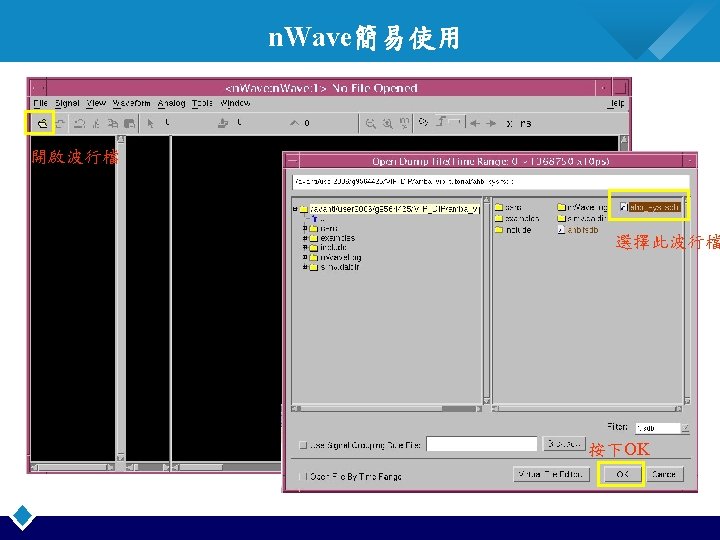Click the highlighted fsdb file name in yellow box
The height and width of the screenshot is (540, 720).
(x=654, y=207)
